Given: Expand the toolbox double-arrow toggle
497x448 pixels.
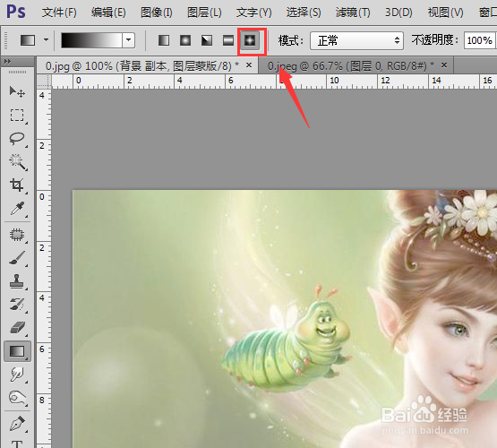Looking at the screenshot, I should [x=7, y=61].
